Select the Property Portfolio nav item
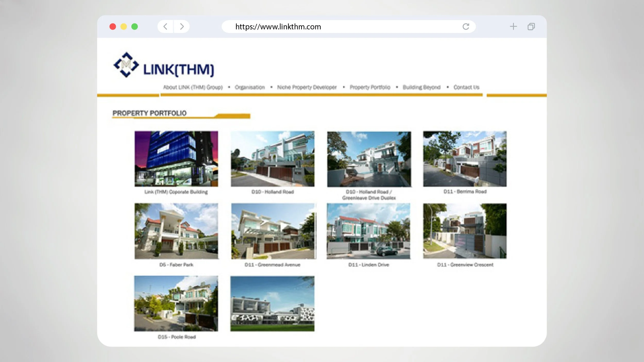This screenshot has width=644, height=362. coord(370,87)
